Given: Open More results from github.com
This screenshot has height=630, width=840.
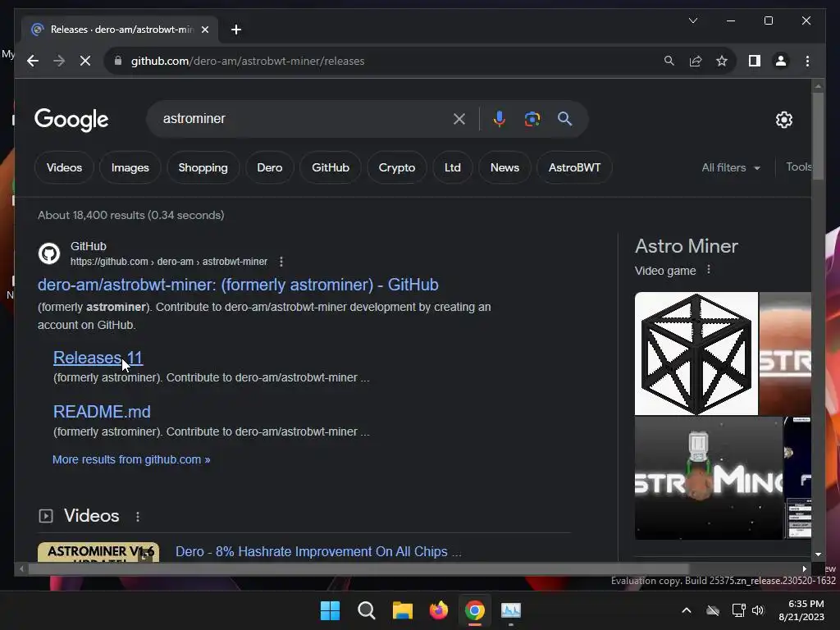Looking at the screenshot, I should [131, 459].
